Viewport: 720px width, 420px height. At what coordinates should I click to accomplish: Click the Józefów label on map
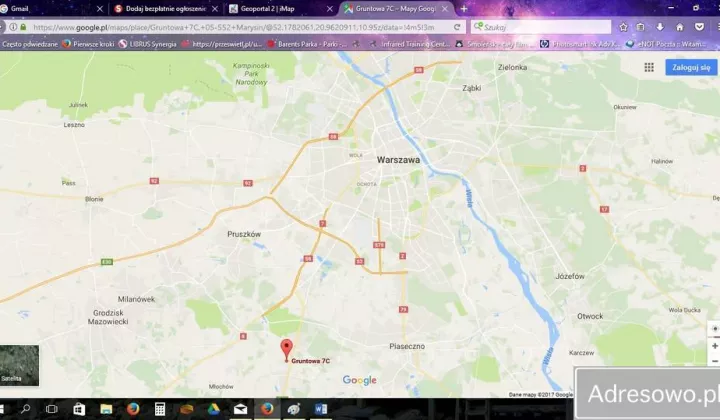coord(570,276)
